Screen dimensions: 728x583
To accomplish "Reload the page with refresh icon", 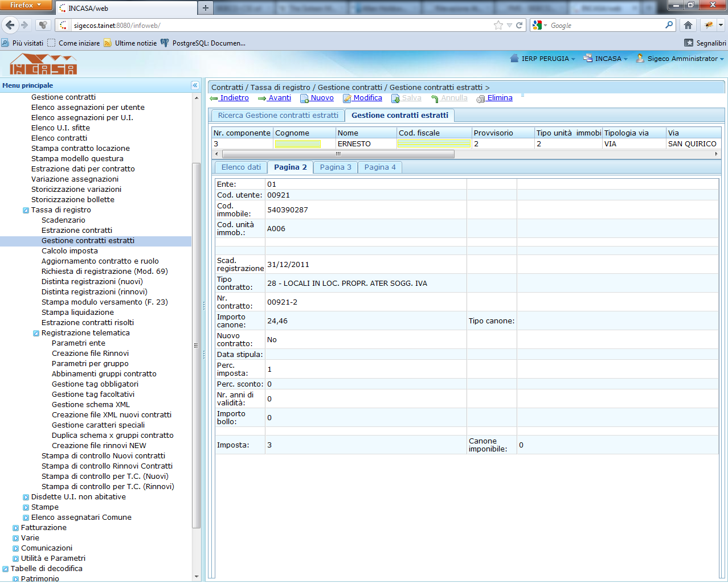I will tap(519, 25).
